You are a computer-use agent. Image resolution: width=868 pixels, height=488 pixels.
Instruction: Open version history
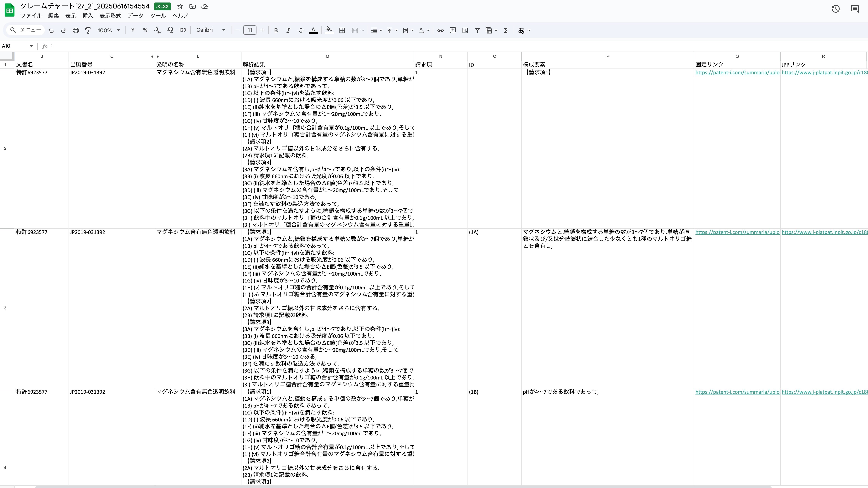coord(836,9)
